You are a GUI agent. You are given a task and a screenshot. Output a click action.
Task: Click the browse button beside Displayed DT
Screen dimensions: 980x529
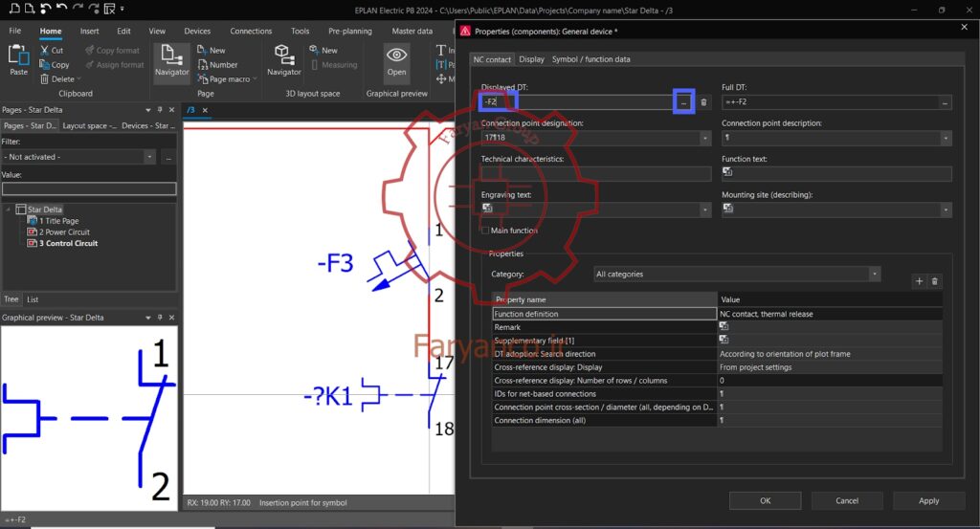[x=683, y=101]
